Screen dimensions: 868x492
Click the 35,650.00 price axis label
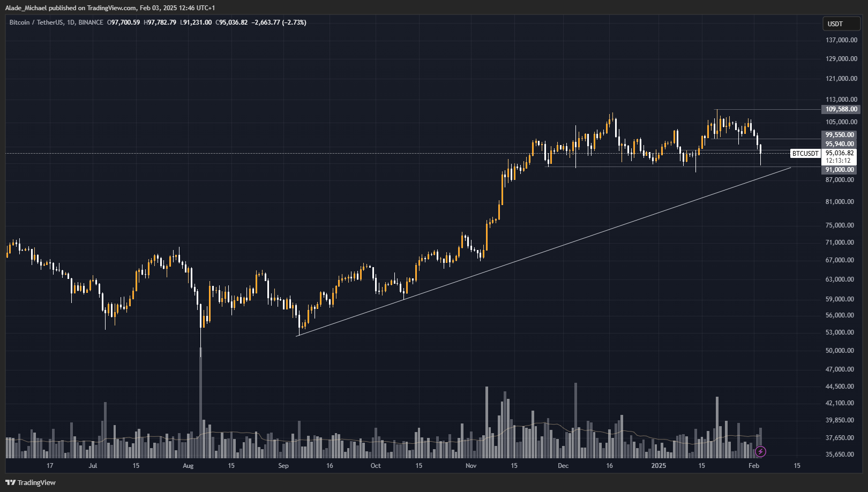(840, 455)
